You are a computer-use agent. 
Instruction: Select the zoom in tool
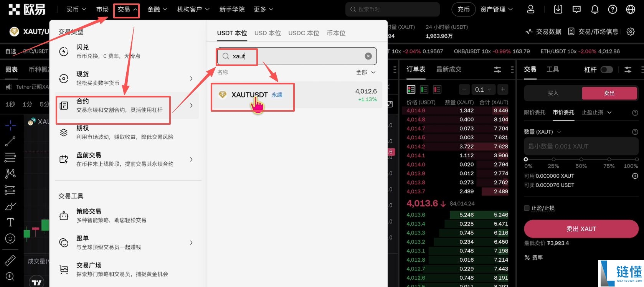click(10, 276)
